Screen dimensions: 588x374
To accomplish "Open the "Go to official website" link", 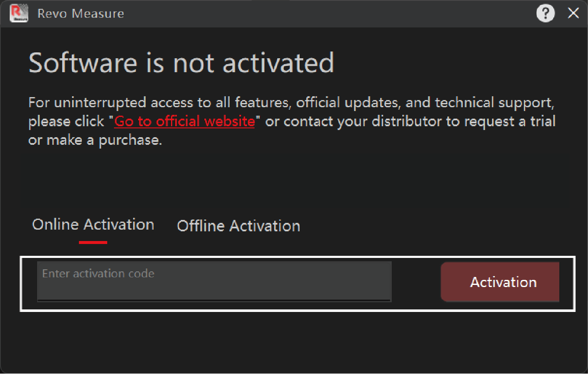I will [184, 122].
